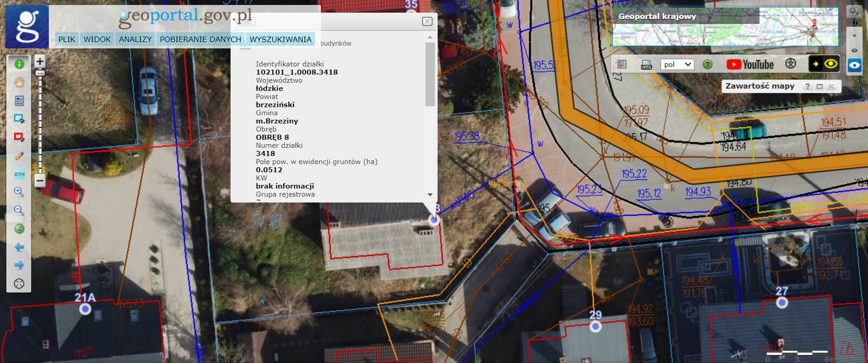868x363 pixels.
Task: Choose the blue rectangle selection tool
Action: pyautogui.click(x=20, y=119)
